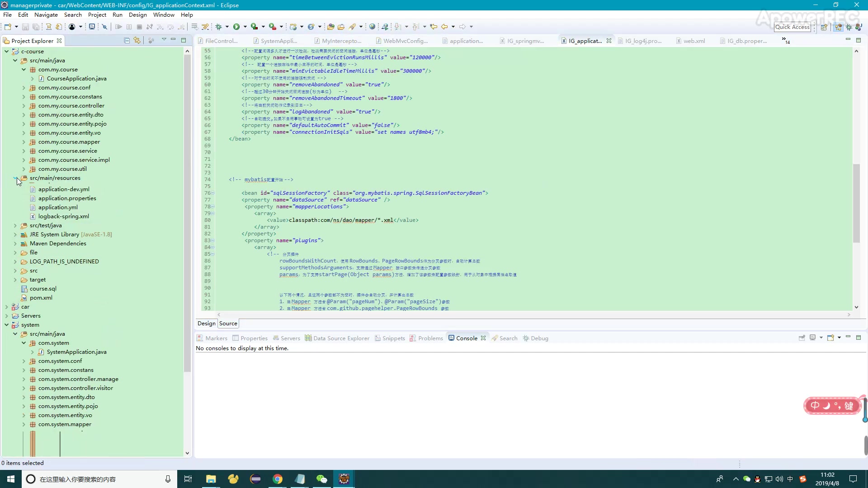Open the Navigate menu
Image resolution: width=868 pixels, height=488 pixels.
point(46,14)
